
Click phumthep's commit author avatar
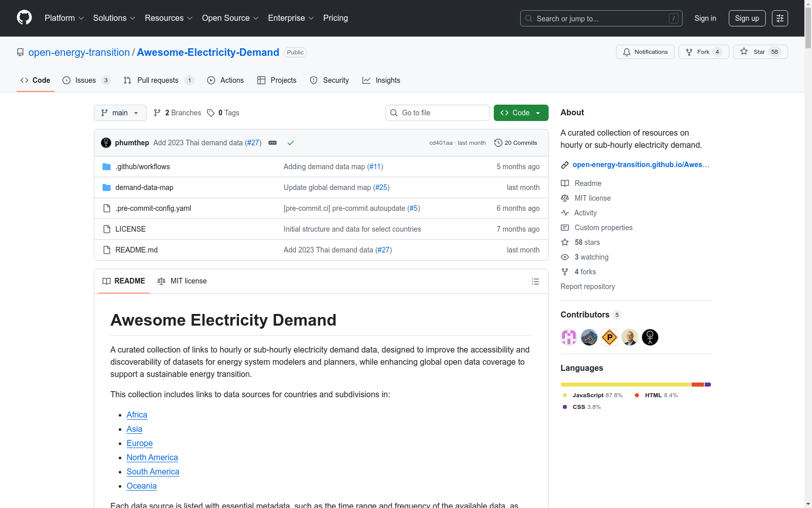106,143
